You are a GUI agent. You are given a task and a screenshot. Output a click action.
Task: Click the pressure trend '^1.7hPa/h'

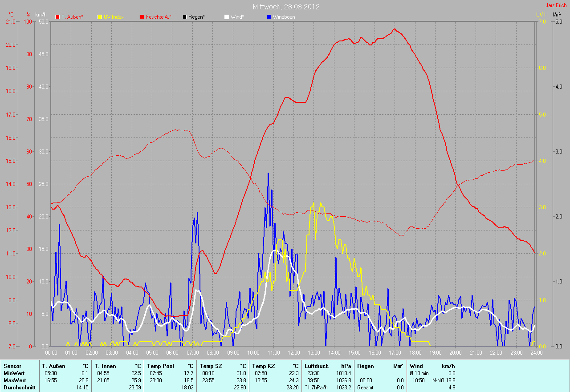click(x=317, y=388)
